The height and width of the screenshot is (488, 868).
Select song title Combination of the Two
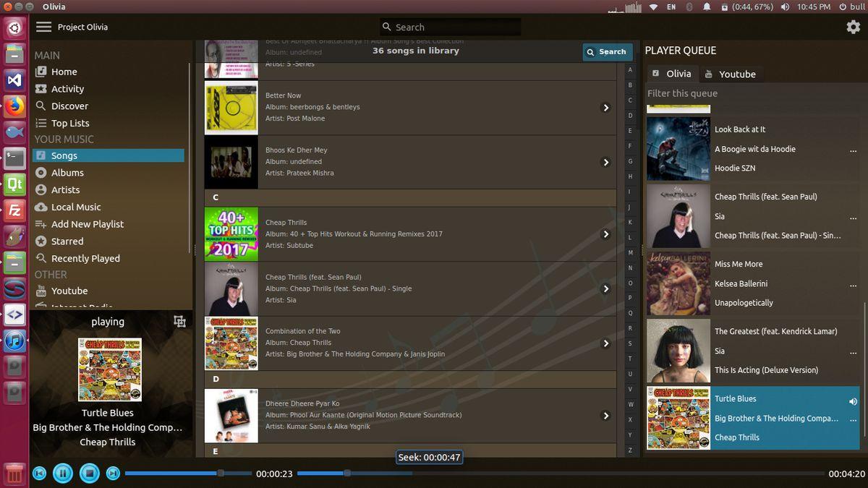[x=303, y=331]
